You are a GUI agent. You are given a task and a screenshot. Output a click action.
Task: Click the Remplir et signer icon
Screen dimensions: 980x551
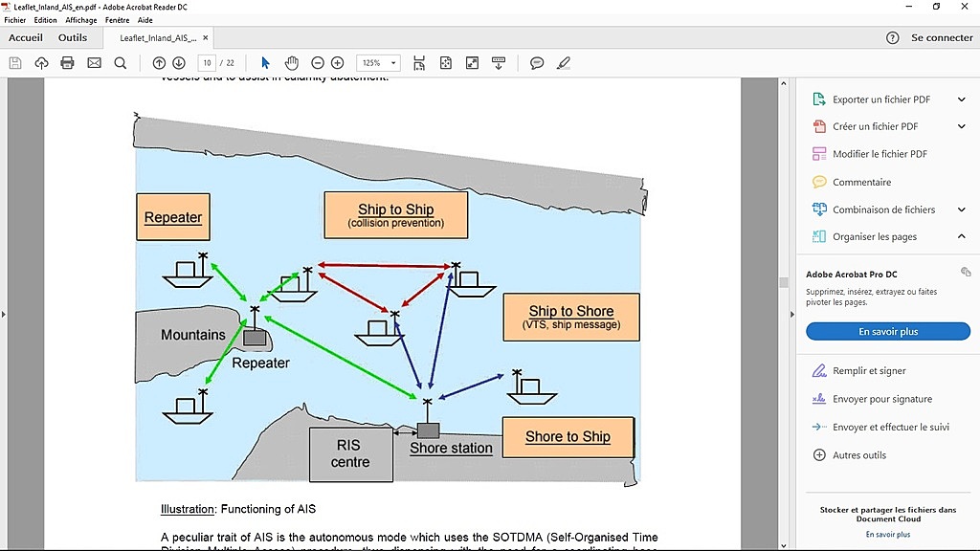[x=819, y=370]
